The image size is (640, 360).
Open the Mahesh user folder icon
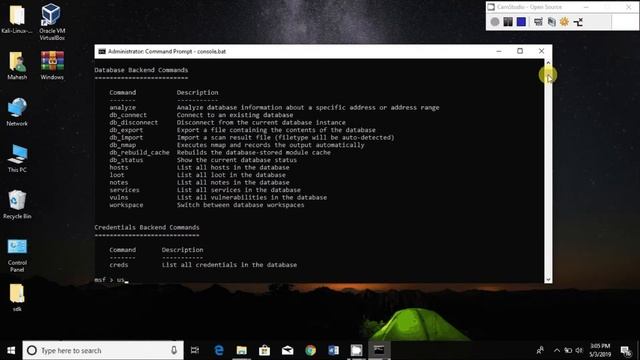17,65
